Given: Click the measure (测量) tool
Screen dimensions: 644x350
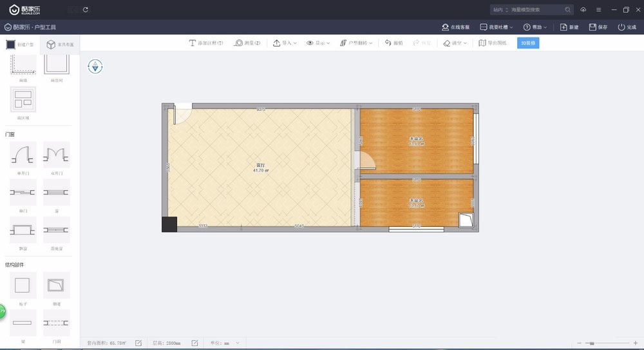Looking at the screenshot, I should click(247, 43).
